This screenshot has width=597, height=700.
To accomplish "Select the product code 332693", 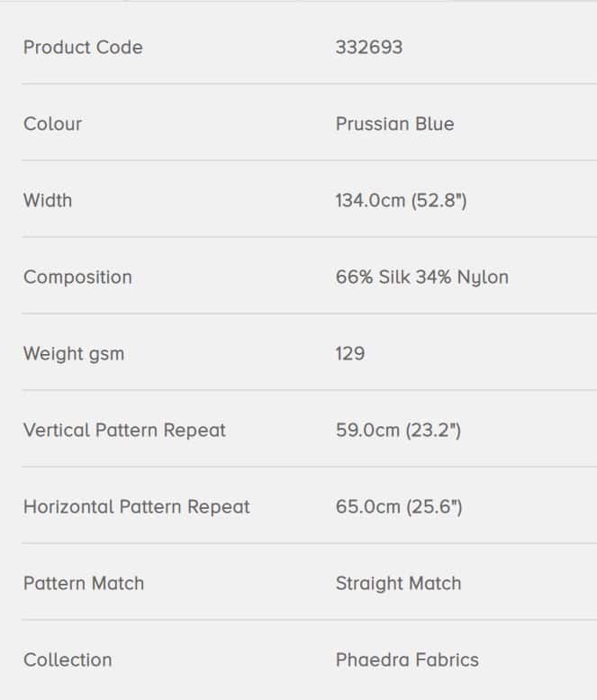I will (369, 48).
